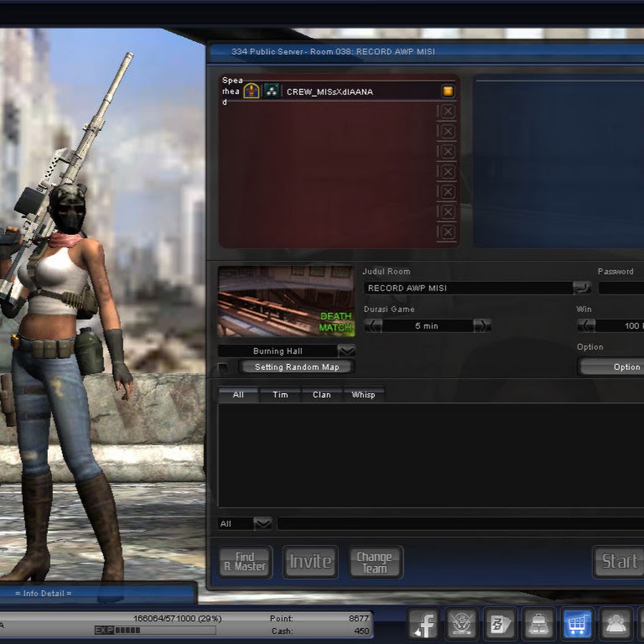This screenshot has width=644, height=644.
Task: Click the EXP progress bar
Action: tap(155, 630)
